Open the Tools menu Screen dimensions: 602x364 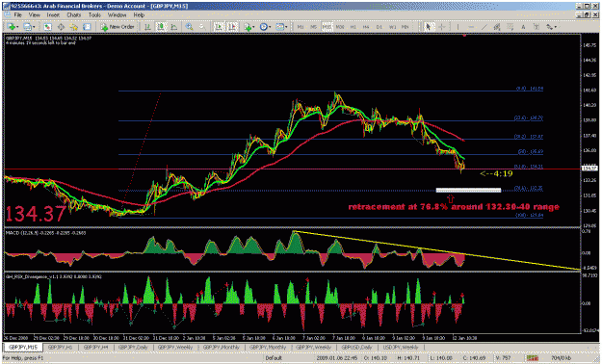coord(94,15)
